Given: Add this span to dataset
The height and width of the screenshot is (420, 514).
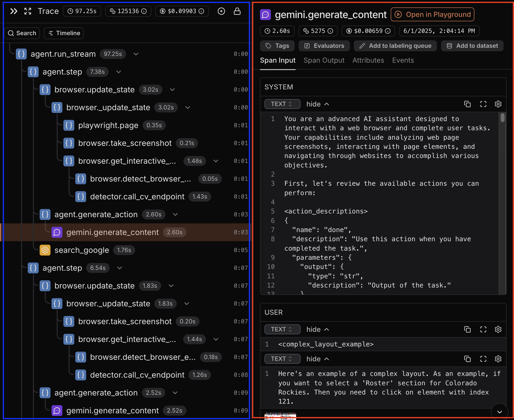Looking at the screenshot, I should [472, 46].
